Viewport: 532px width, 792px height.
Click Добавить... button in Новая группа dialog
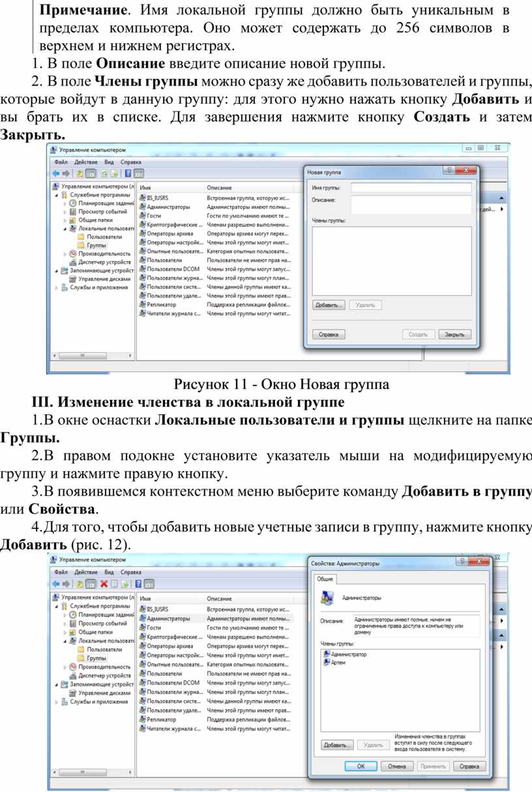pyautogui.click(x=329, y=305)
